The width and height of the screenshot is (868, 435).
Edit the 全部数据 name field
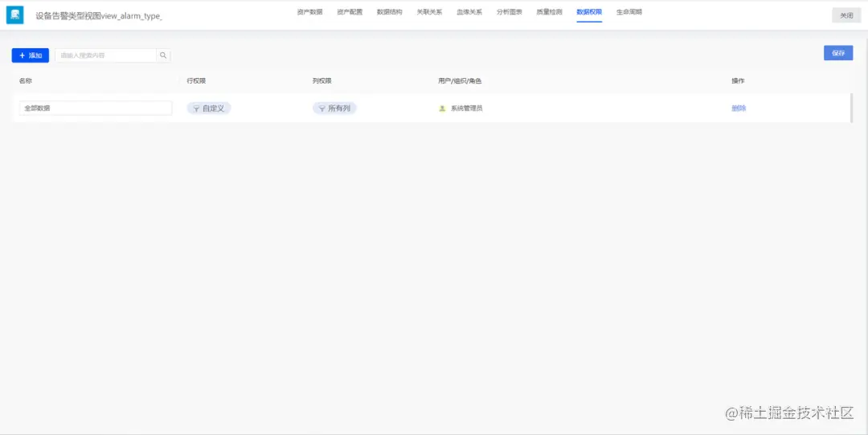pyautogui.click(x=96, y=108)
